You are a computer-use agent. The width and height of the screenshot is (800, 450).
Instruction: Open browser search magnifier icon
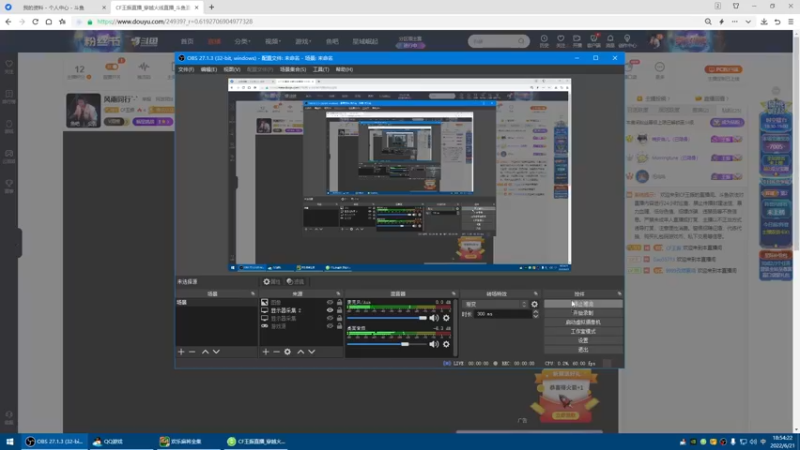pyautogui.click(x=708, y=21)
